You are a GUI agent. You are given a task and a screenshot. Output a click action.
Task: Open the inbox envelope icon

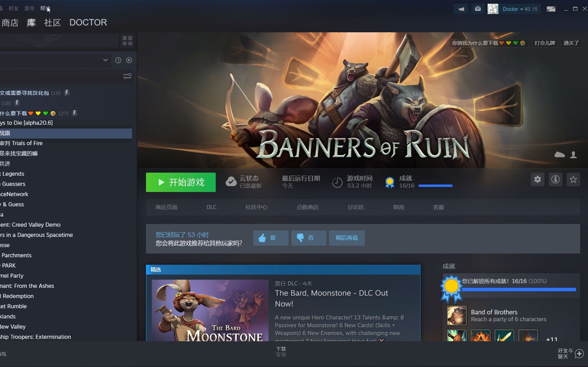478,9
